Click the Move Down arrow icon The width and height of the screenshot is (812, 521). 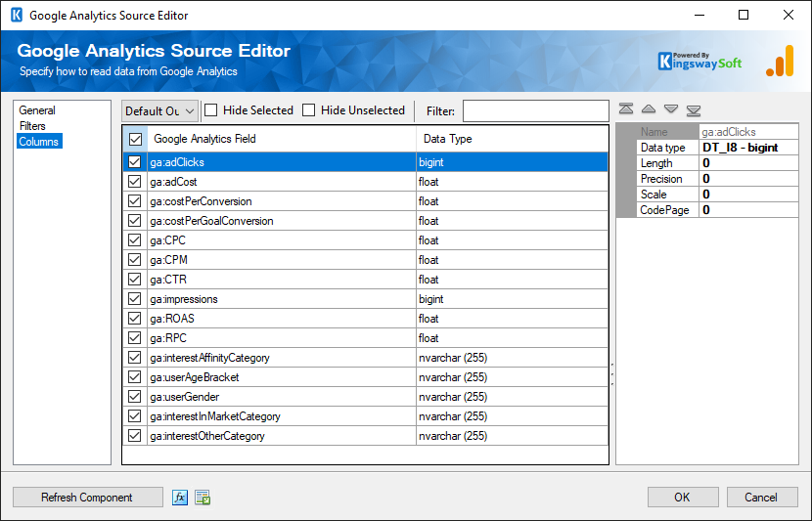click(671, 109)
